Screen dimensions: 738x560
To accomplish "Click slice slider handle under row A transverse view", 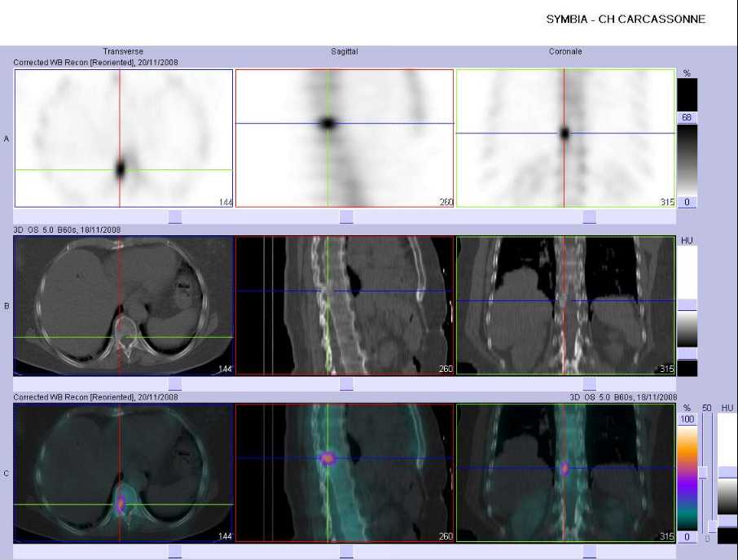I will coord(175,217).
